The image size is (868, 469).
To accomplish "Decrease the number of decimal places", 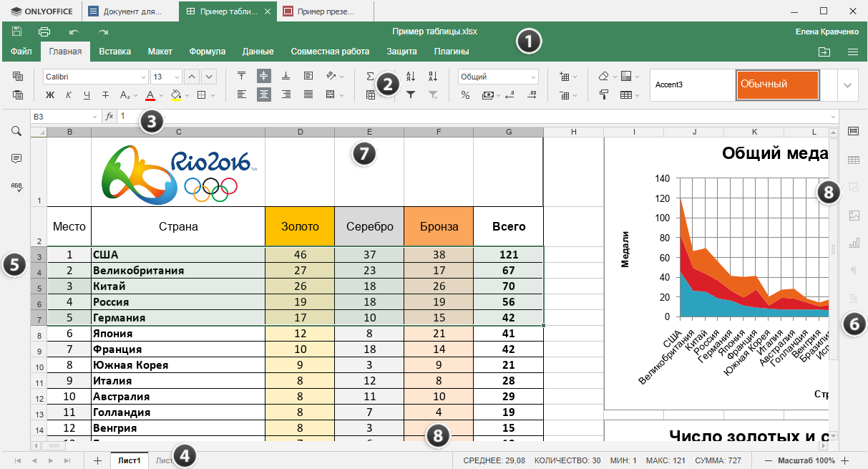I will point(509,95).
